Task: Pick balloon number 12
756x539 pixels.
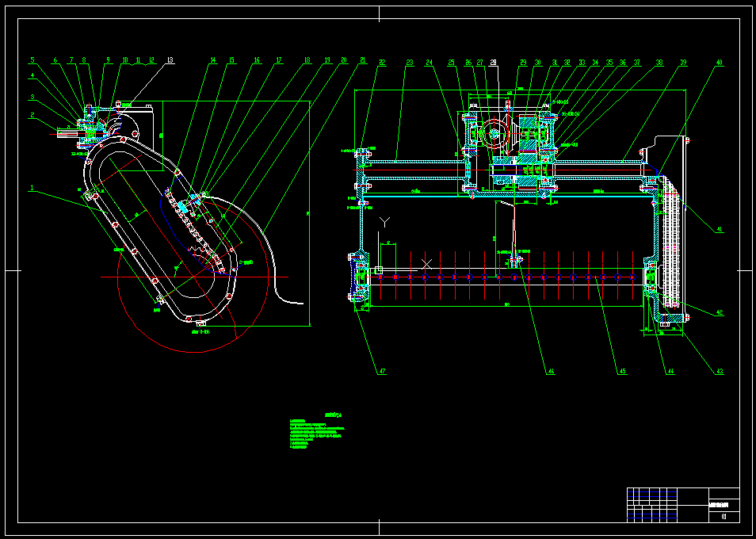Action: pyautogui.click(x=152, y=60)
